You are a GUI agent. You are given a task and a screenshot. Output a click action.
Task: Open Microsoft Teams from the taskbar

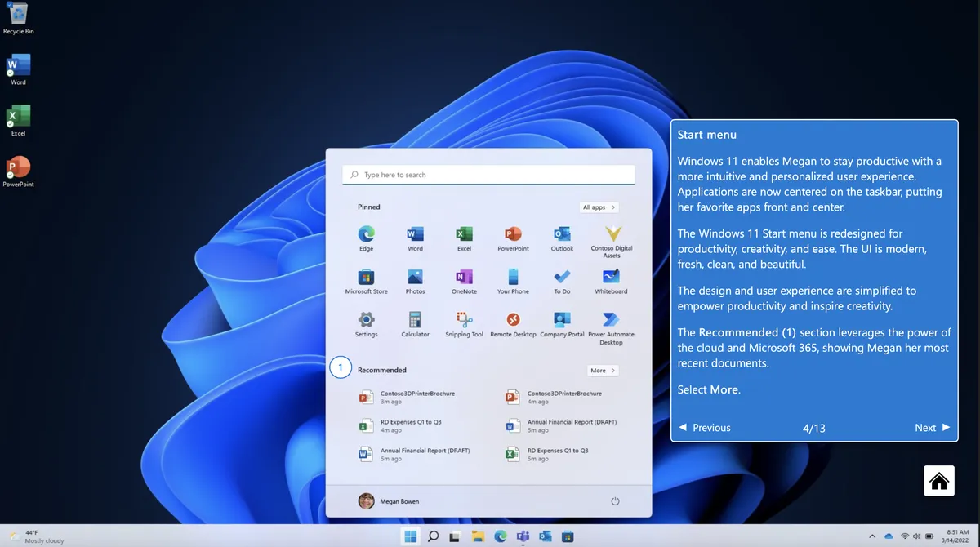pyautogui.click(x=523, y=536)
